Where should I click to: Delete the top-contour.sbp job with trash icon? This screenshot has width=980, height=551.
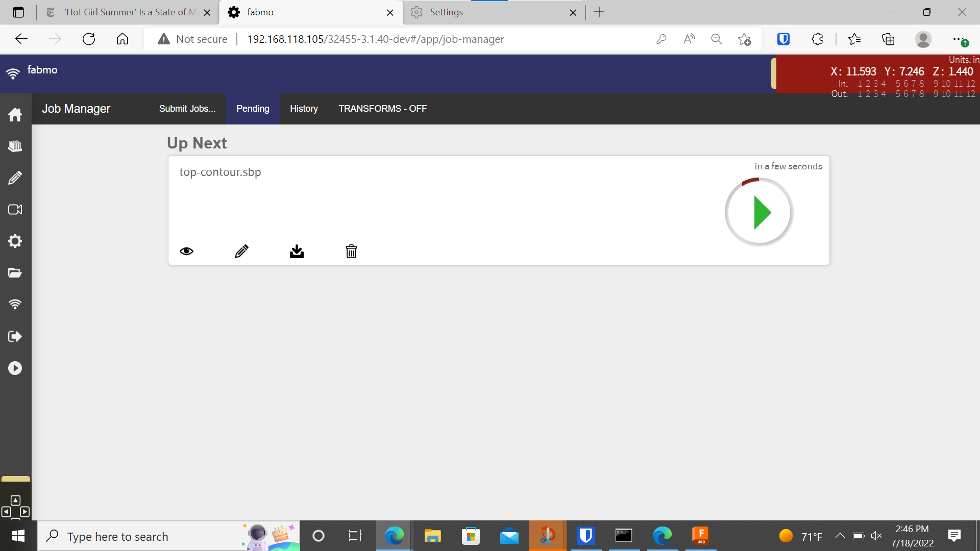click(x=351, y=251)
